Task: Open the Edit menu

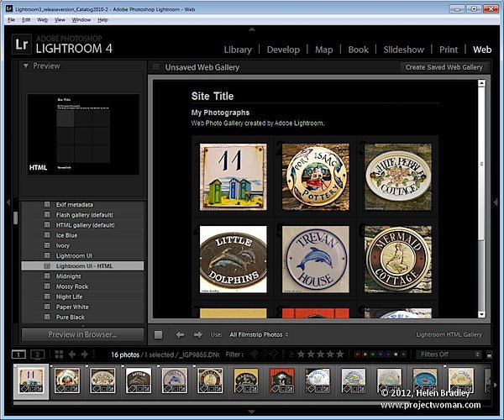Action: [26, 20]
